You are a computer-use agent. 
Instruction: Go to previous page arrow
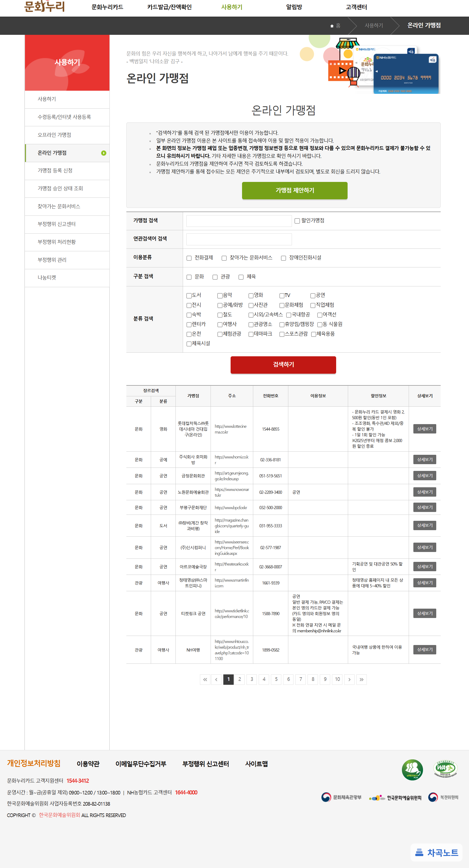pos(217,679)
